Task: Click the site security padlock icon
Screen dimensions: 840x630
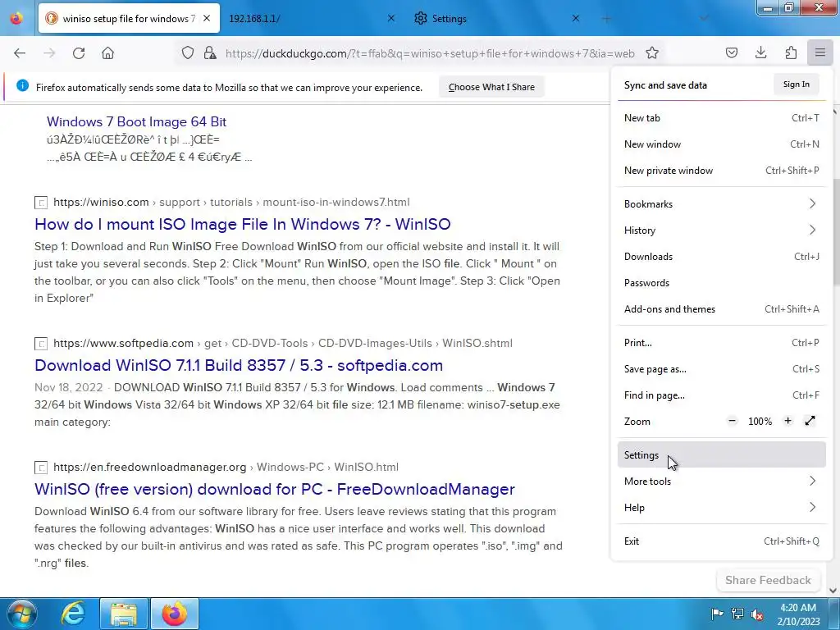Action: [x=210, y=53]
